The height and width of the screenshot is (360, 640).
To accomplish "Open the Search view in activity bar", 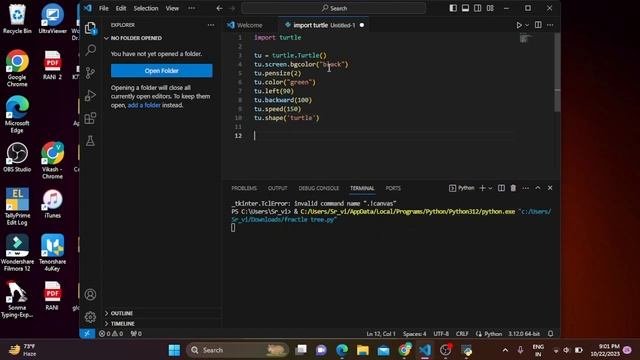I will pos(90,50).
